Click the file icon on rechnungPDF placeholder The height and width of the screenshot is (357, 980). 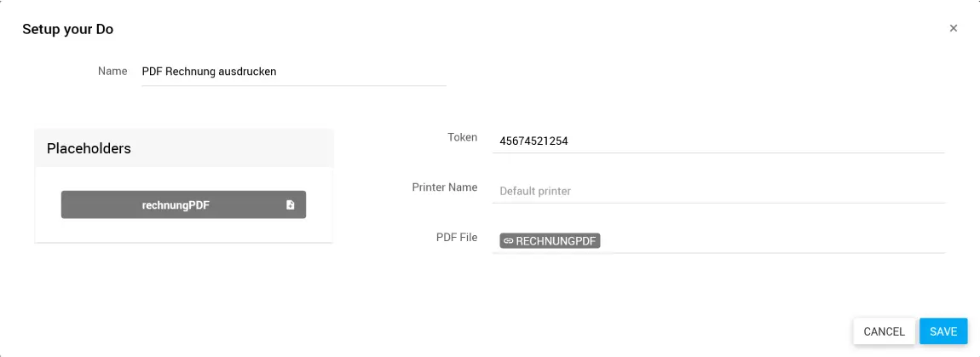pos(291,204)
